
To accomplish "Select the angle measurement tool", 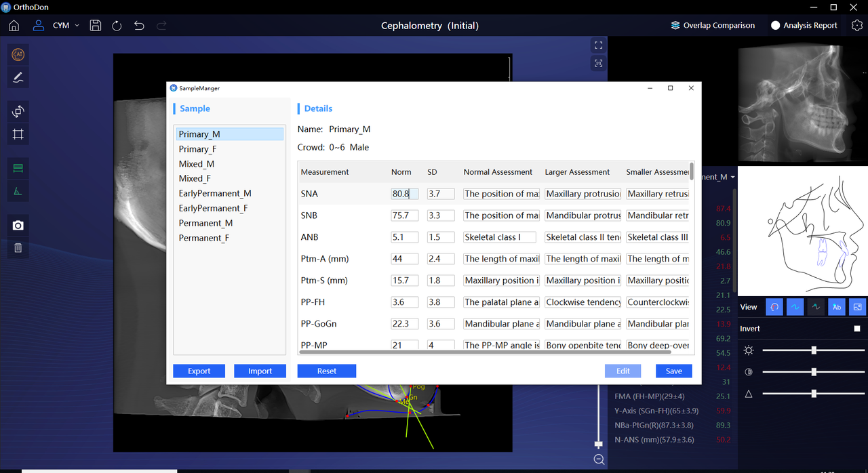I will (x=18, y=191).
